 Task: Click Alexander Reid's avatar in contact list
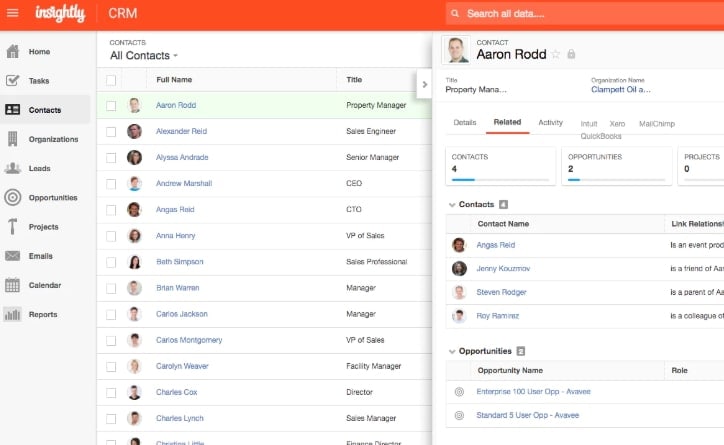[x=134, y=131]
